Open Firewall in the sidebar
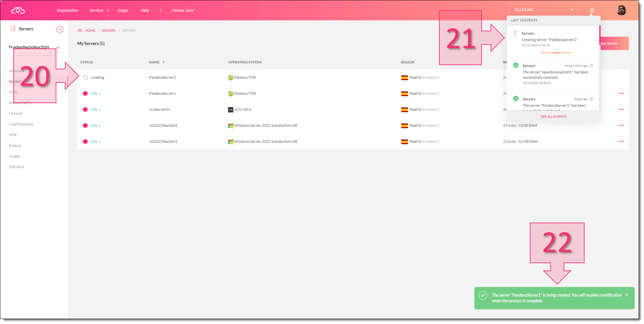 pos(15,113)
